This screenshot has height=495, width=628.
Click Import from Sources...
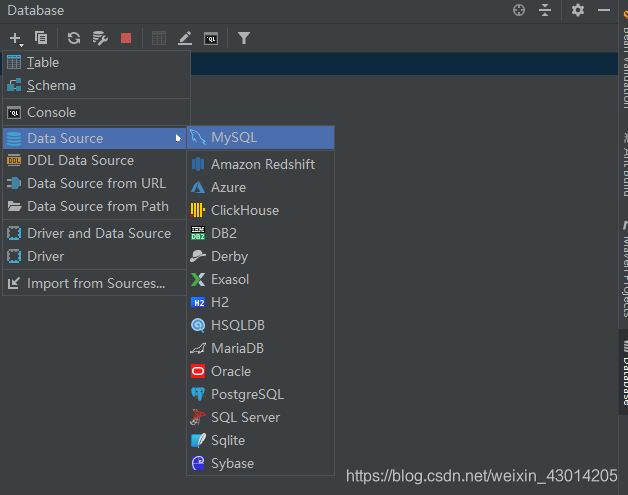(95, 284)
